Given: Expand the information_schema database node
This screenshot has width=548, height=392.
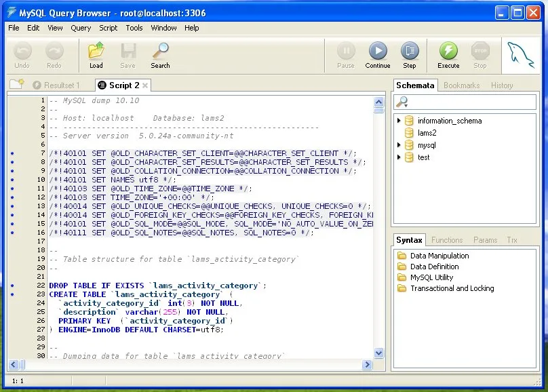Looking at the screenshot, I should tap(399, 121).
